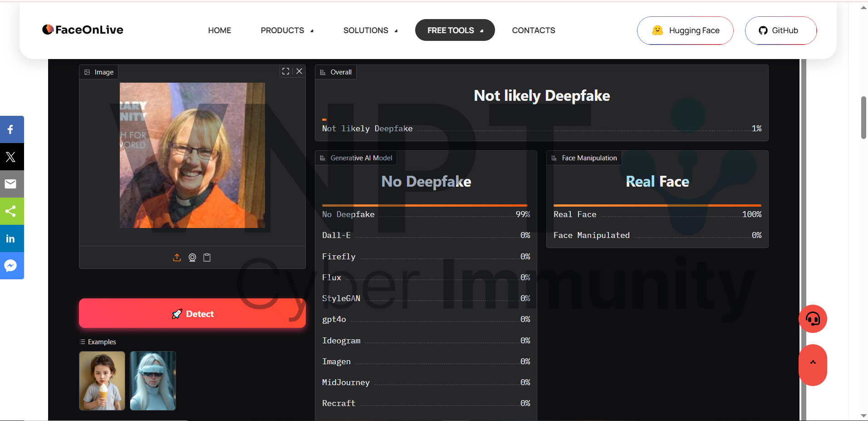Click the red Detect button
The width and height of the screenshot is (868, 421).
pyautogui.click(x=192, y=313)
